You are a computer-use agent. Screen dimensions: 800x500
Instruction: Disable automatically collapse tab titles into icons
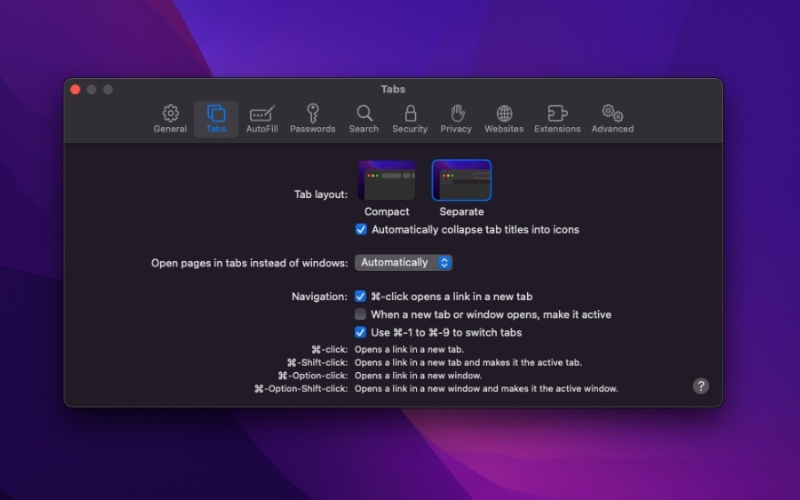[361, 230]
